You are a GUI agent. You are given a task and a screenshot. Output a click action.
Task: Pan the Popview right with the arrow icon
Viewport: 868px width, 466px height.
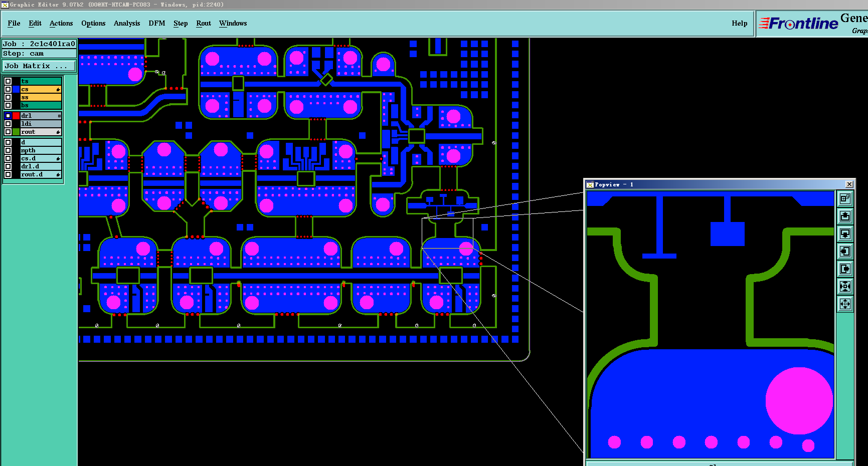pyautogui.click(x=845, y=269)
